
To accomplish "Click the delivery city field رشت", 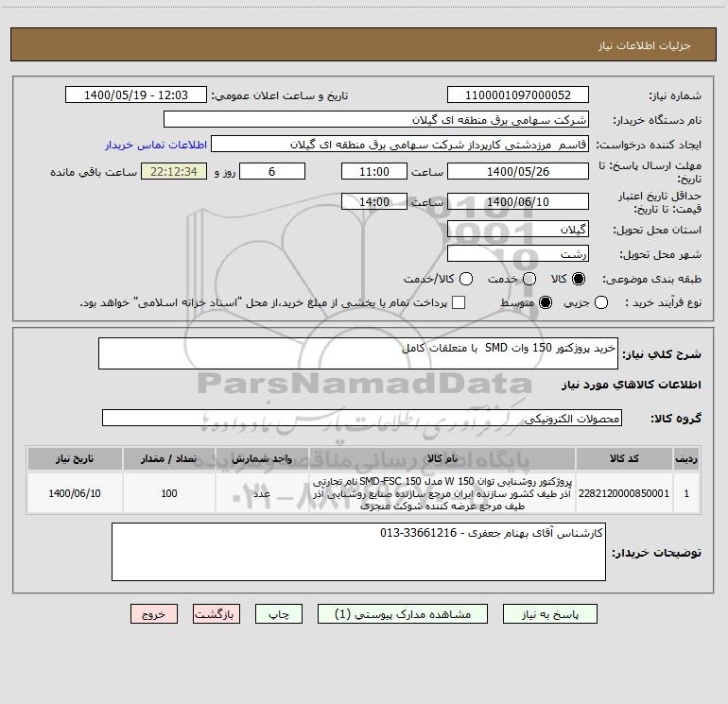I will pos(518,253).
